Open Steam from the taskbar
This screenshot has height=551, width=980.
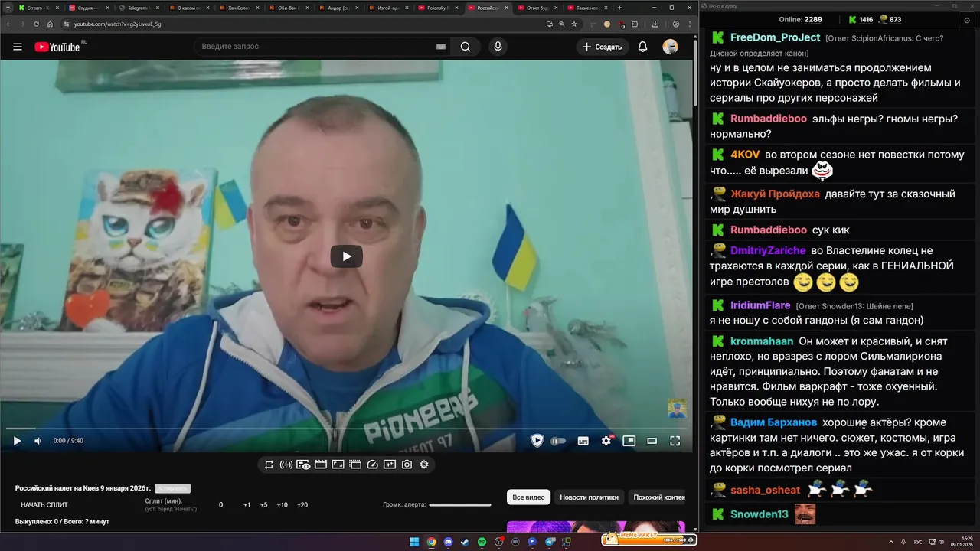click(465, 542)
